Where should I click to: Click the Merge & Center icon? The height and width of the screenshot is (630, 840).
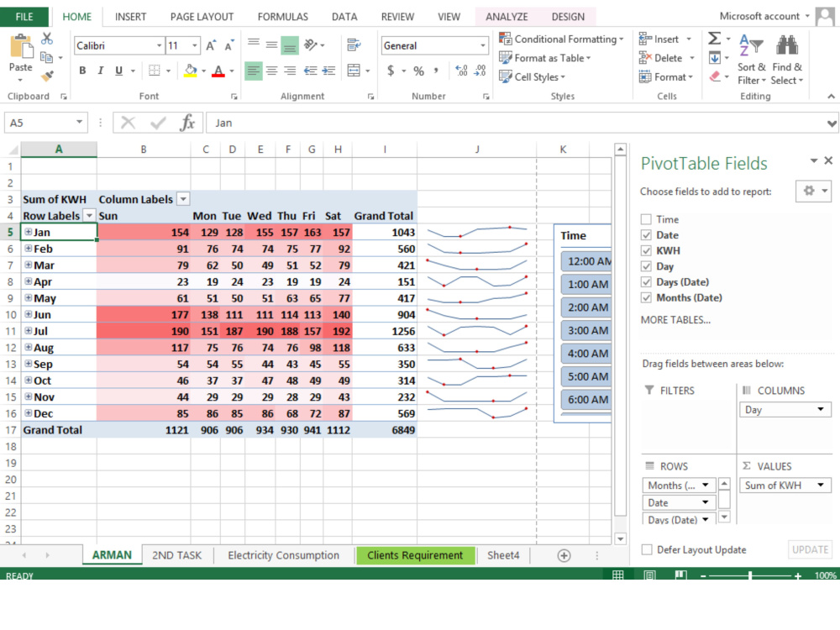click(354, 71)
